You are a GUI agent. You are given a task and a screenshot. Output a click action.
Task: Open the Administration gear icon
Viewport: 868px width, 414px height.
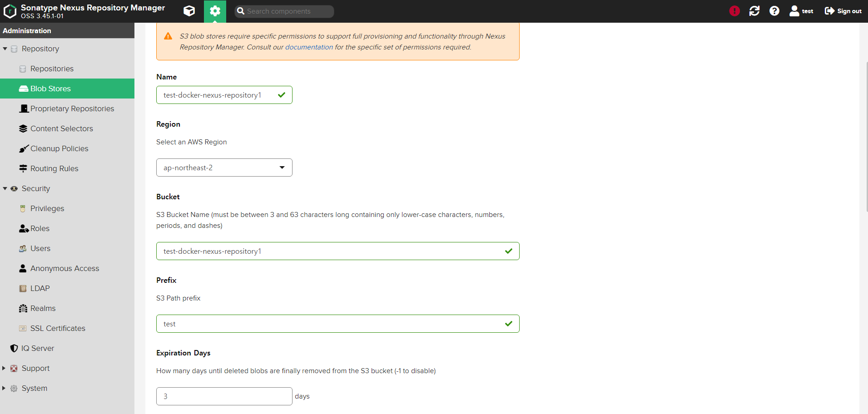click(x=215, y=11)
